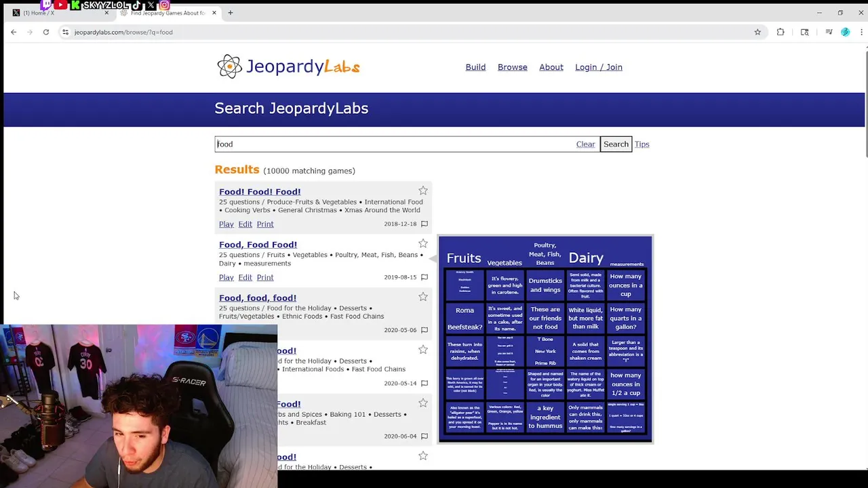Click the JeopardyLabs atom logo

(x=229, y=66)
